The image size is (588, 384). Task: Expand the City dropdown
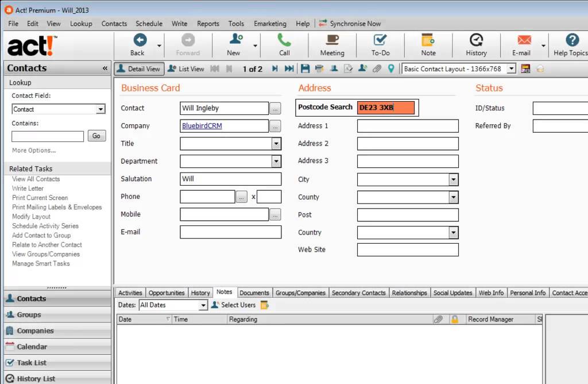point(454,179)
